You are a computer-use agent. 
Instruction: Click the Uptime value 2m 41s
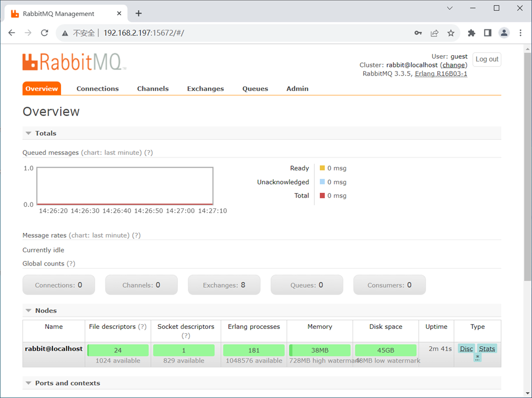440,349
